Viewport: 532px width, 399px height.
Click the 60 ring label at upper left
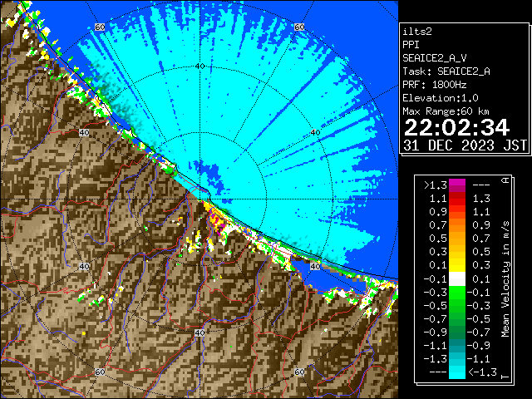click(x=100, y=27)
